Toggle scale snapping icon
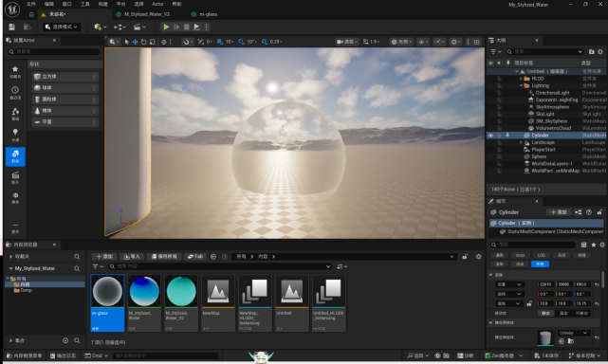The width and height of the screenshot is (608, 364). pos(265,42)
